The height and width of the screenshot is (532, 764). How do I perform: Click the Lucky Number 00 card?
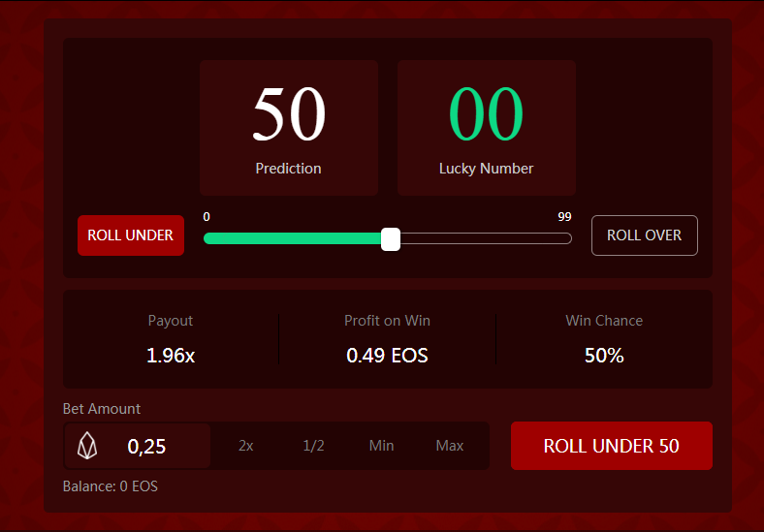[x=487, y=128]
